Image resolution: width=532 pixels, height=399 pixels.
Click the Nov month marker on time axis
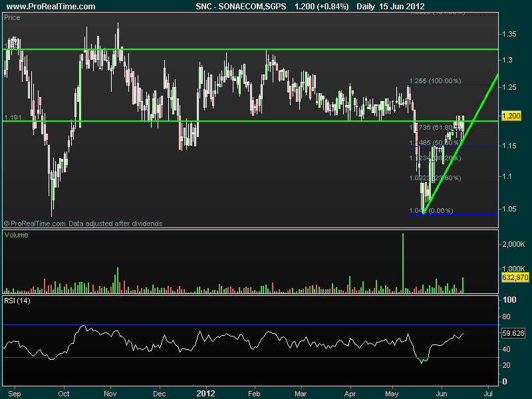110,392
